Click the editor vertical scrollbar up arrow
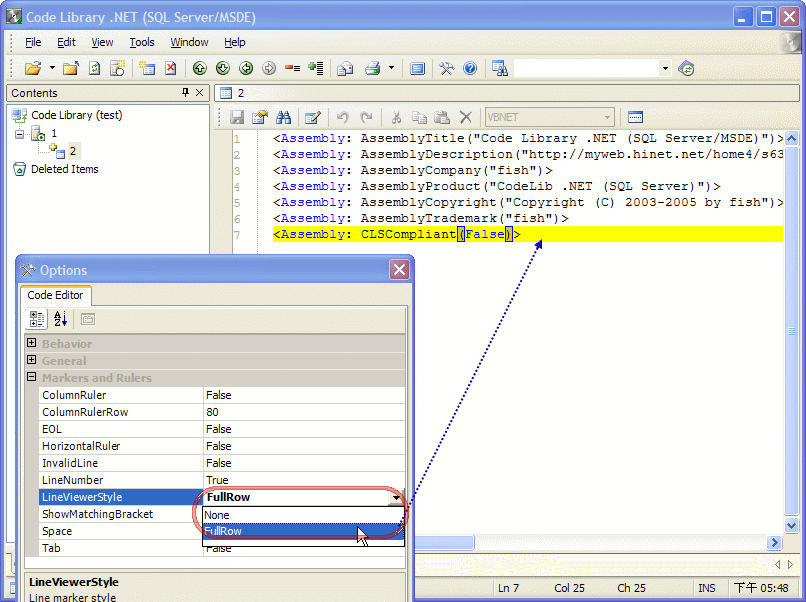The width and height of the screenshot is (806, 602). (792, 138)
